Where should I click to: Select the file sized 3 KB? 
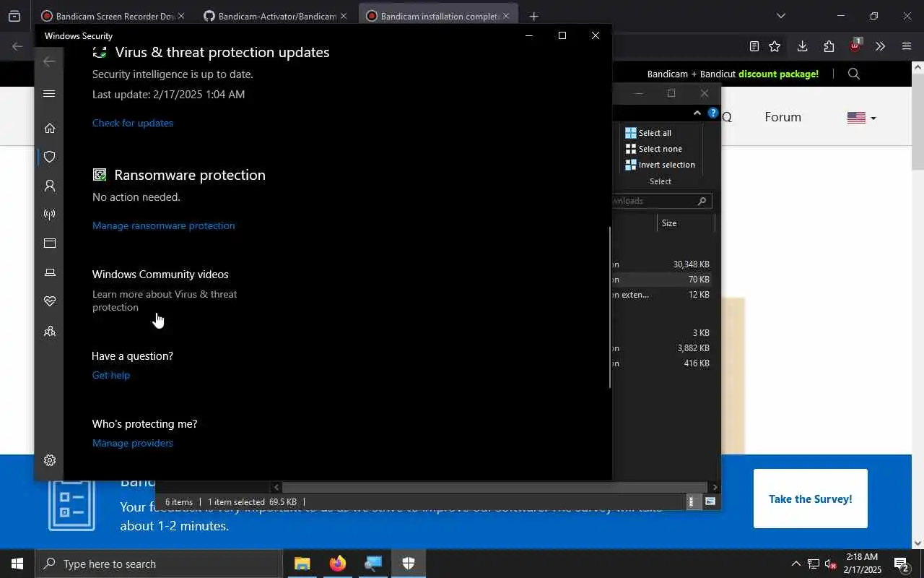[x=661, y=333]
